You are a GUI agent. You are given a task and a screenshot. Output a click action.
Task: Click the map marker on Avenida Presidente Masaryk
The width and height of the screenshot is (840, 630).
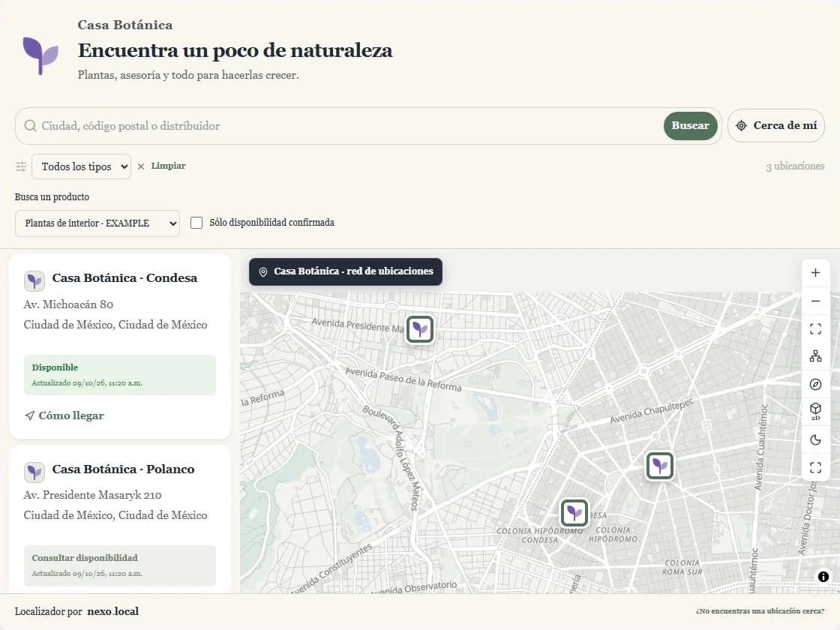[x=420, y=329]
